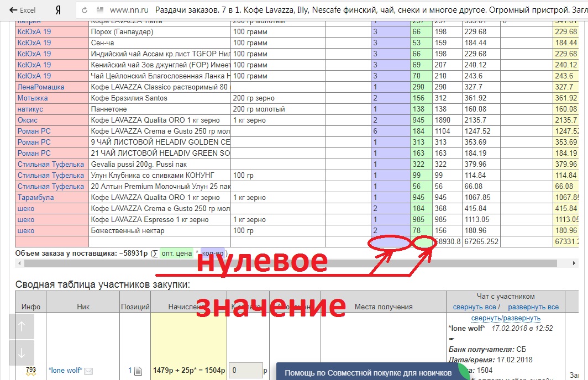Open КсЮхА 19 link in Сен-ча row
This screenshot has height=380, width=588.
coord(34,43)
